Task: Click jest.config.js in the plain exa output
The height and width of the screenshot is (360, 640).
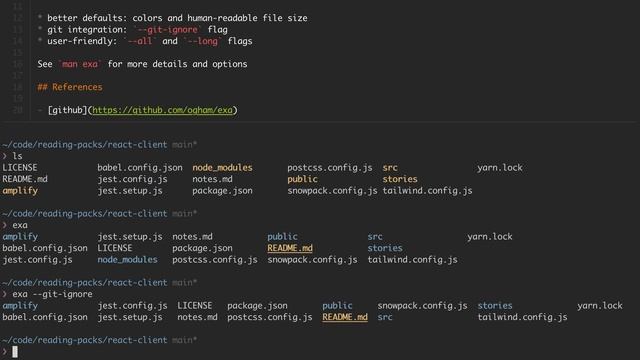Action: coord(37,260)
